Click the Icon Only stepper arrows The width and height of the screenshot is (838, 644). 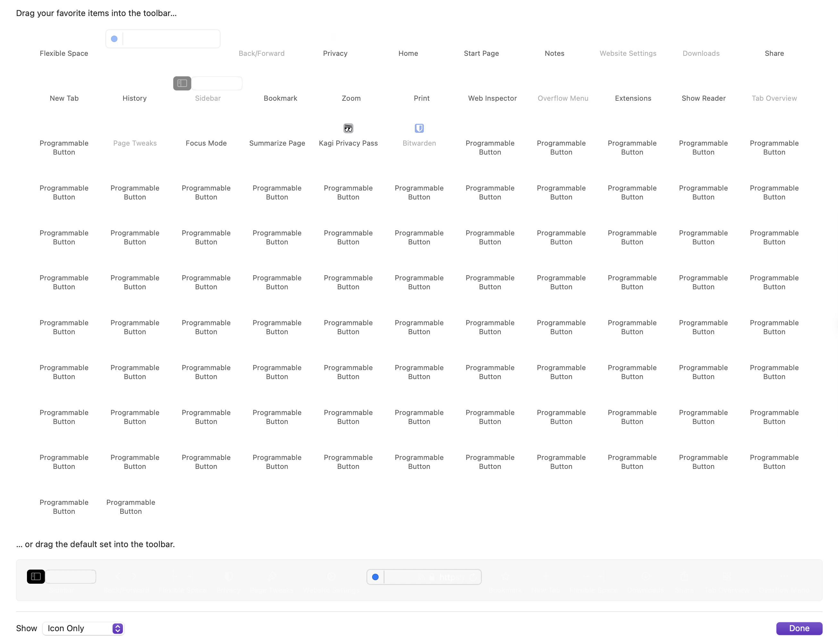[117, 628]
